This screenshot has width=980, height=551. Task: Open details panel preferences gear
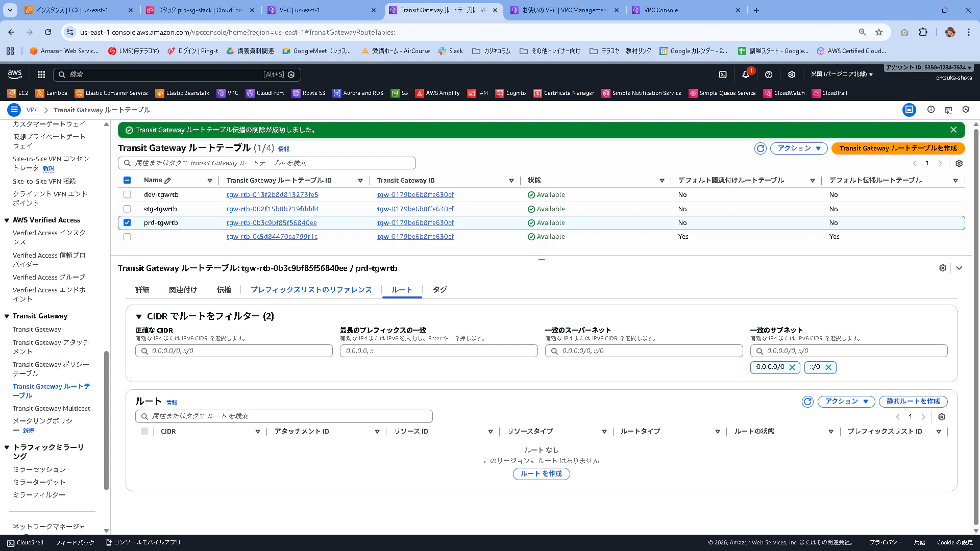(x=943, y=268)
